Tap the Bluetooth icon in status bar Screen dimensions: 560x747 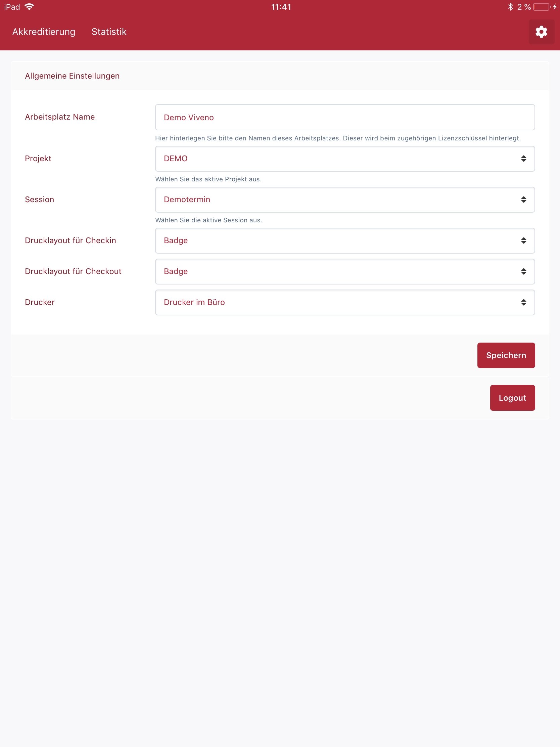coord(510,7)
